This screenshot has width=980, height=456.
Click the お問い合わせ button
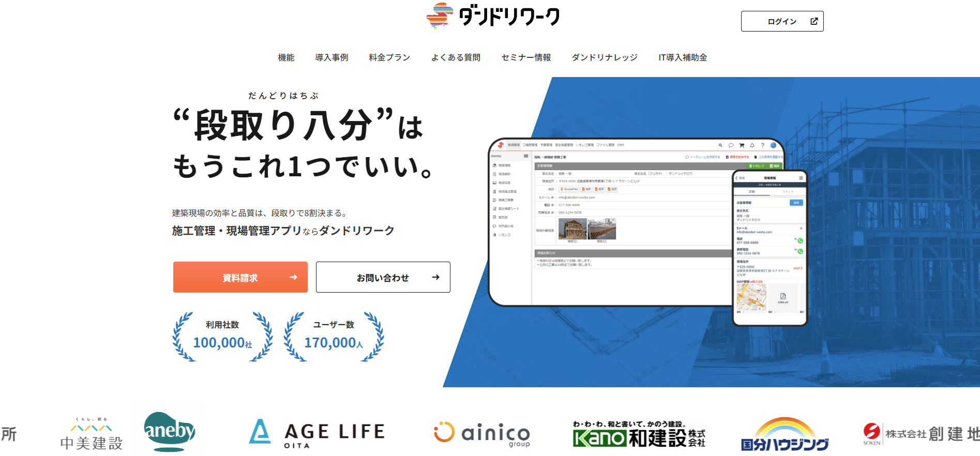click(383, 277)
